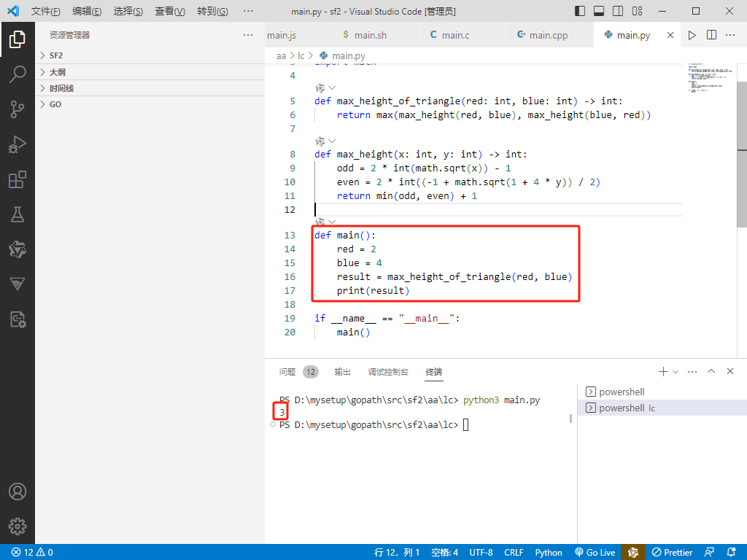
Task: Toggle primary side bar layout icon
Action: pyautogui.click(x=580, y=11)
